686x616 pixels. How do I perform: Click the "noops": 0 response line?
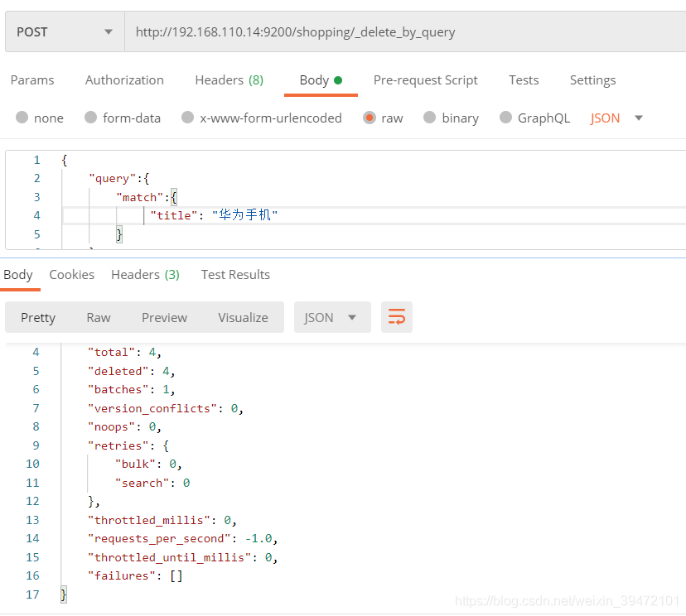(124, 426)
